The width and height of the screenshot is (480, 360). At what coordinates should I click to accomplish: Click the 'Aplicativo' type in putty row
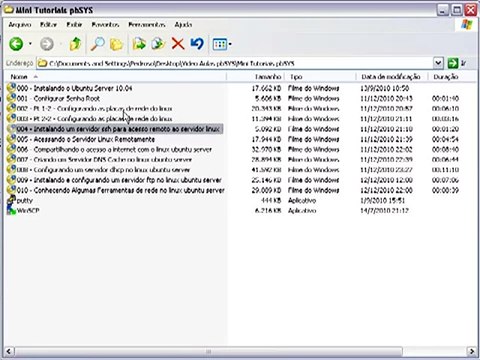click(x=302, y=200)
